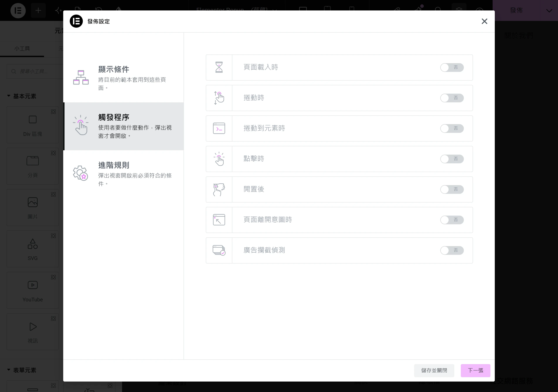Click the plus add element button
Screen dimensions: 558x392
point(38,10)
